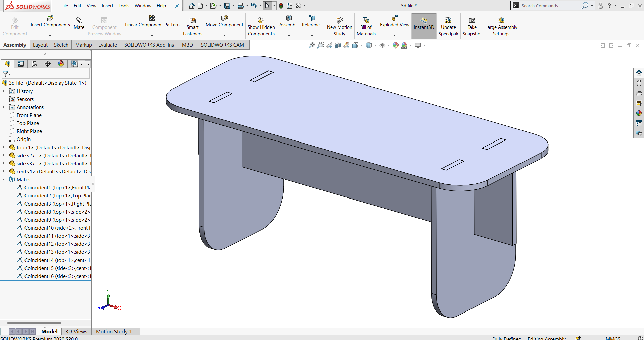This screenshot has height=340, width=644.
Task: Collapse the Mates folder
Action: [4, 179]
